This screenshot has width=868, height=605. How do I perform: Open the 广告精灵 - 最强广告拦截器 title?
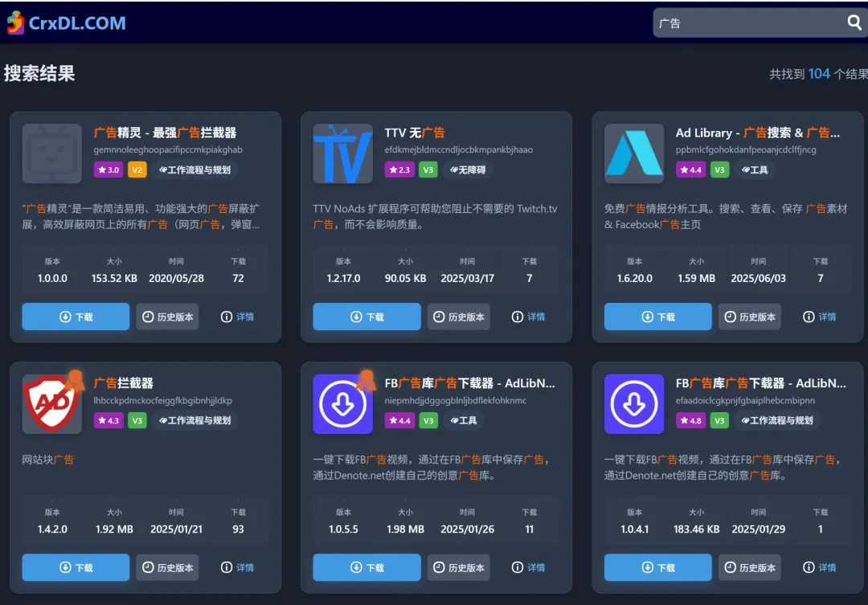pyautogui.click(x=165, y=133)
